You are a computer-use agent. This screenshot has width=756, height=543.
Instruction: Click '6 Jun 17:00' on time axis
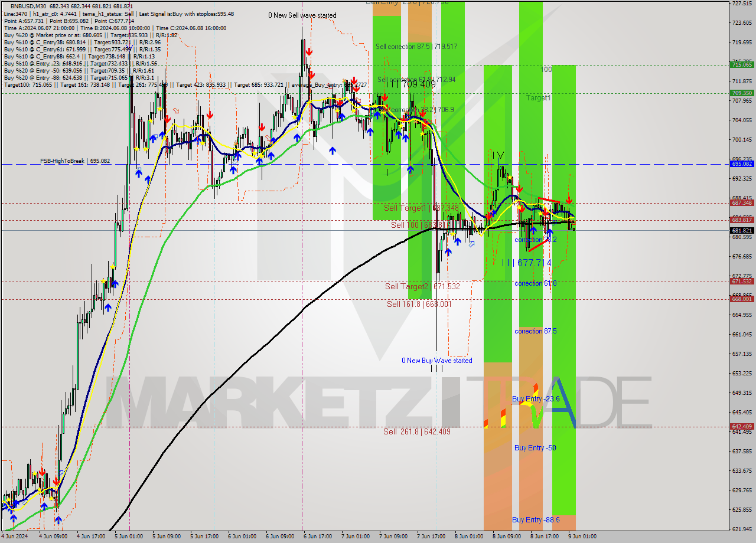(317, 537)
